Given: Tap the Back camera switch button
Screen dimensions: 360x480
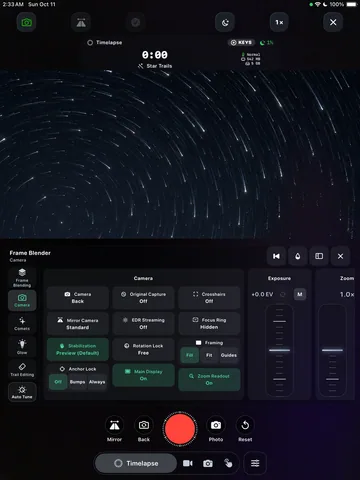Looking at the screenshot, I should pos(144,429).
